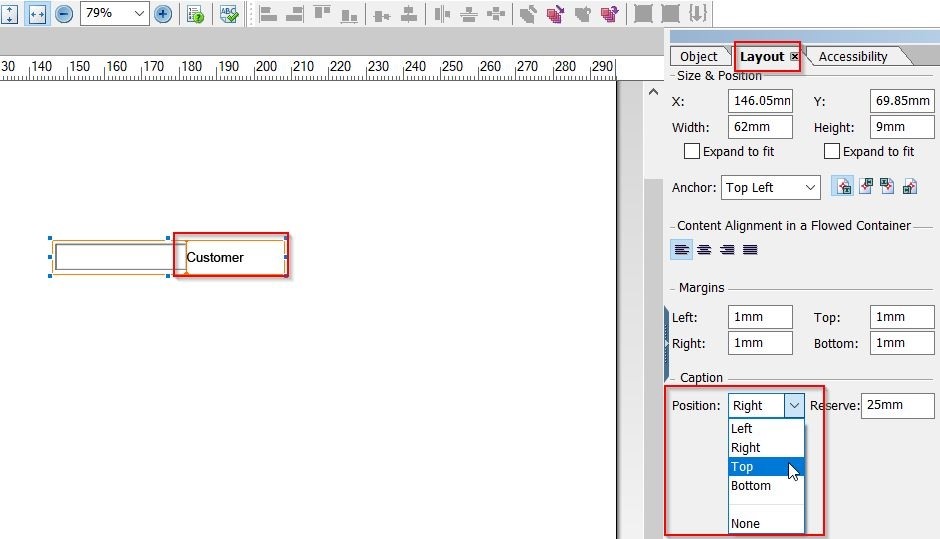Viewport: 940px width, 539px height.
Task: Switch to the Object tab
Action: pyautogui.click(x=698, y=56)
